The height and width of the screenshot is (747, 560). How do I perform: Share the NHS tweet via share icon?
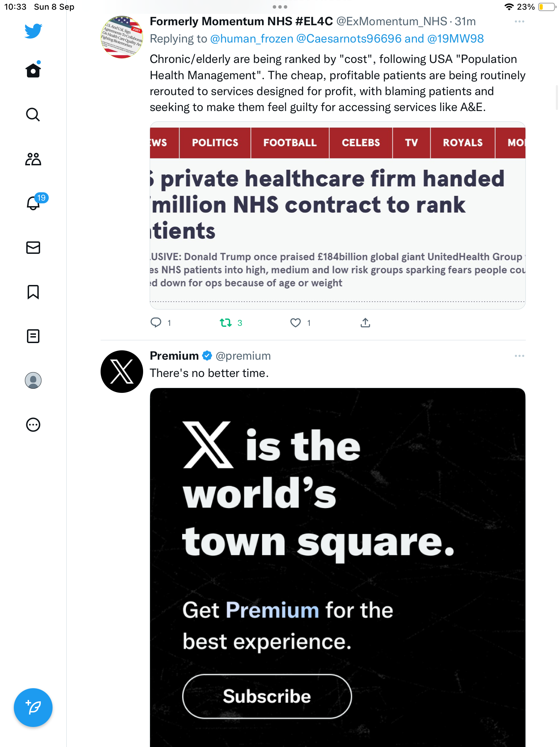[x=365, y=322]
